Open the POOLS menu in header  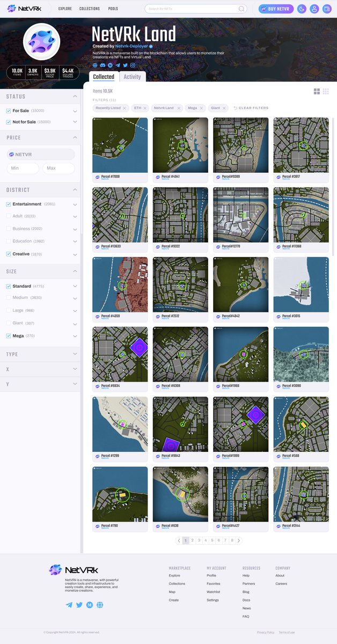[113, 9]
